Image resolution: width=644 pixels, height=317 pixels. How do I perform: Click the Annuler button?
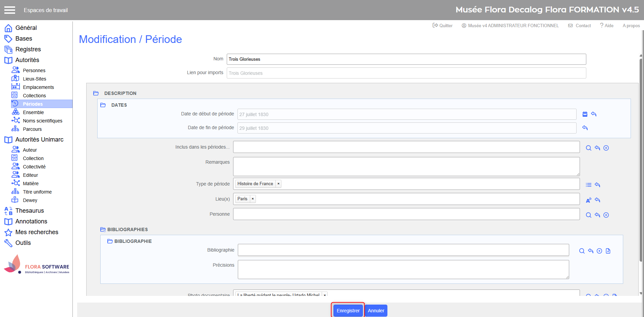376,311
